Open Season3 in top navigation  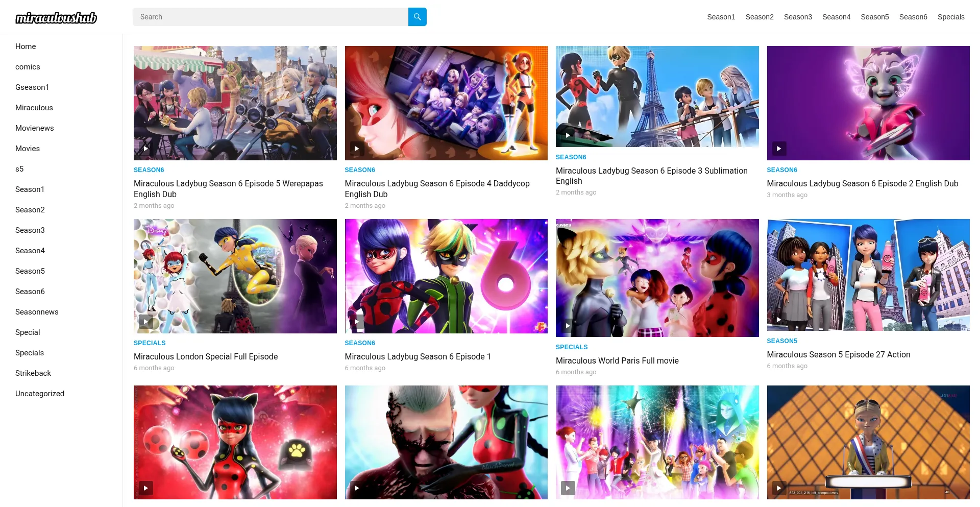(x=798, y=17)
